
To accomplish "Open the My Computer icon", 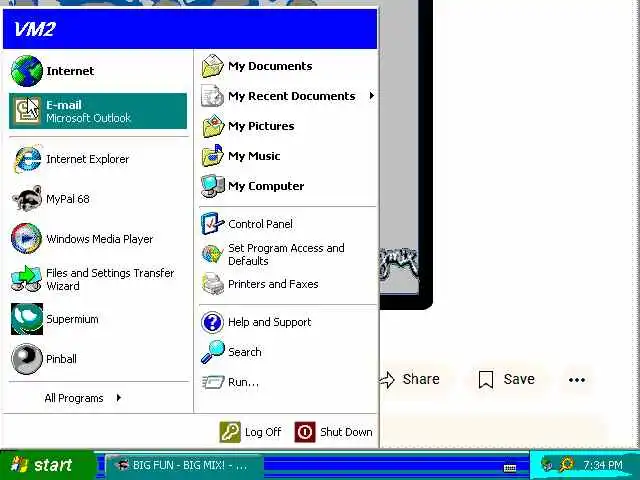I will click(x=213, y=186).
